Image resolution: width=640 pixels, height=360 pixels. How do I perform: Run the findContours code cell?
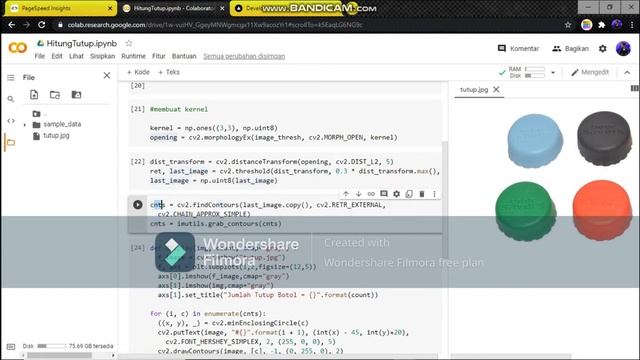click(x=138, y=204)
